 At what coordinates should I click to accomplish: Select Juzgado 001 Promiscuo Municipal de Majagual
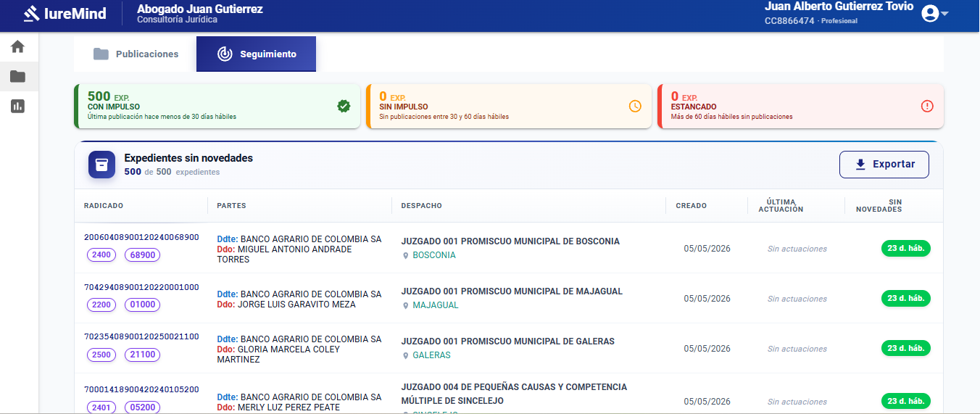point(512,291)
